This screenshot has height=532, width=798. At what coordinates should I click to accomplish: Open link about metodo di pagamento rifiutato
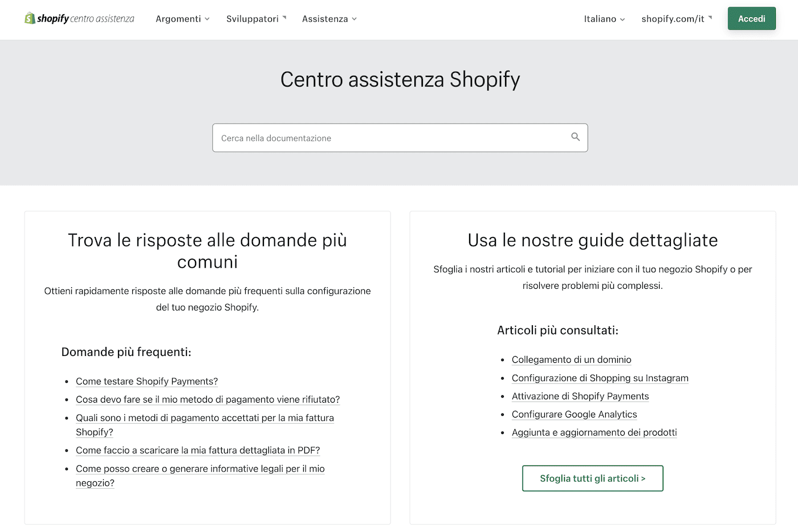207,399
